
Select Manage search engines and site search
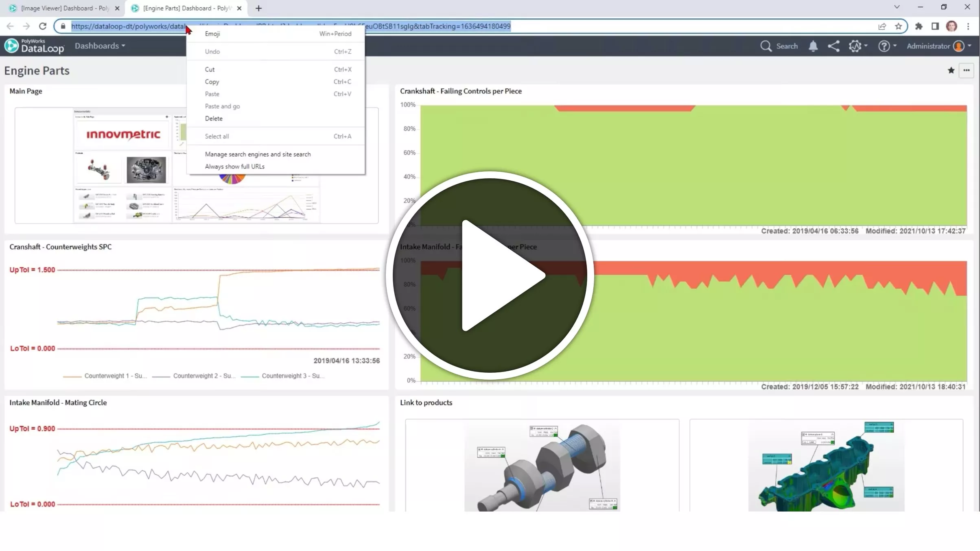276,154
